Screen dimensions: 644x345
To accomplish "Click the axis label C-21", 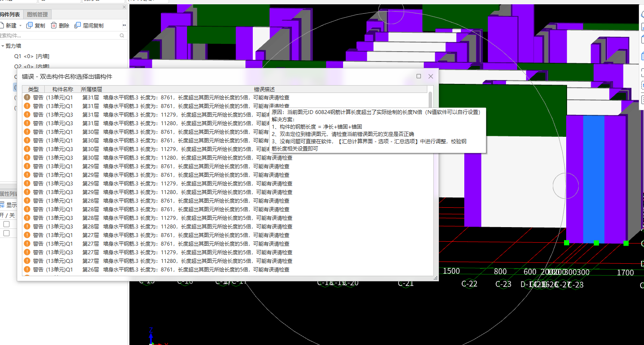I will coord(406,283).
